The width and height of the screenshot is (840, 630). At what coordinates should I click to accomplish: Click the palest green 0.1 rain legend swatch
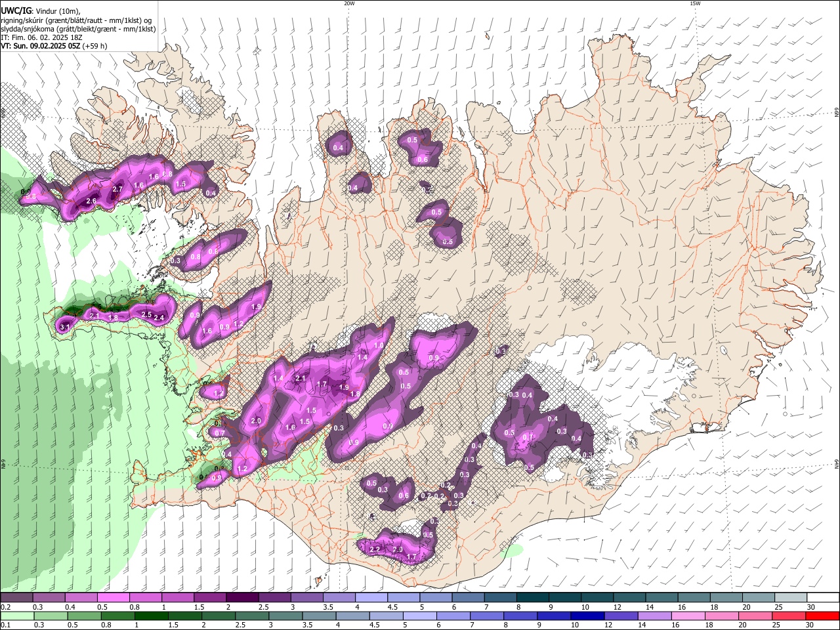point(16,616)
